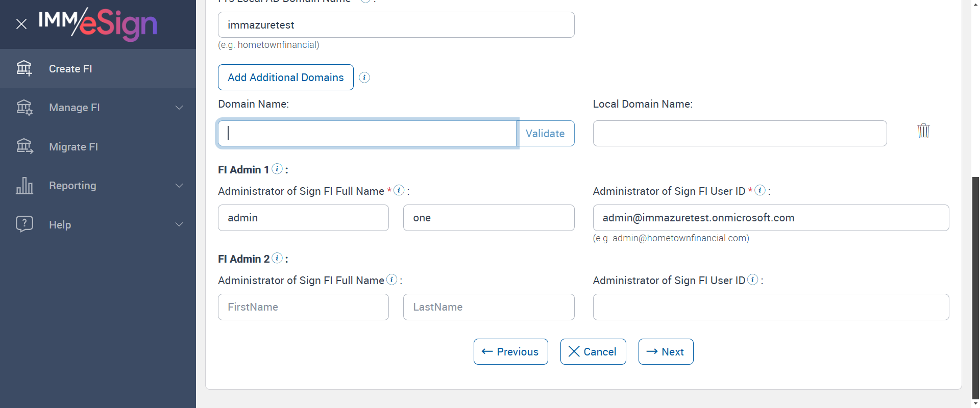
Task: Click the FI Admin 2 FirstName field
Action: [303, 307]
